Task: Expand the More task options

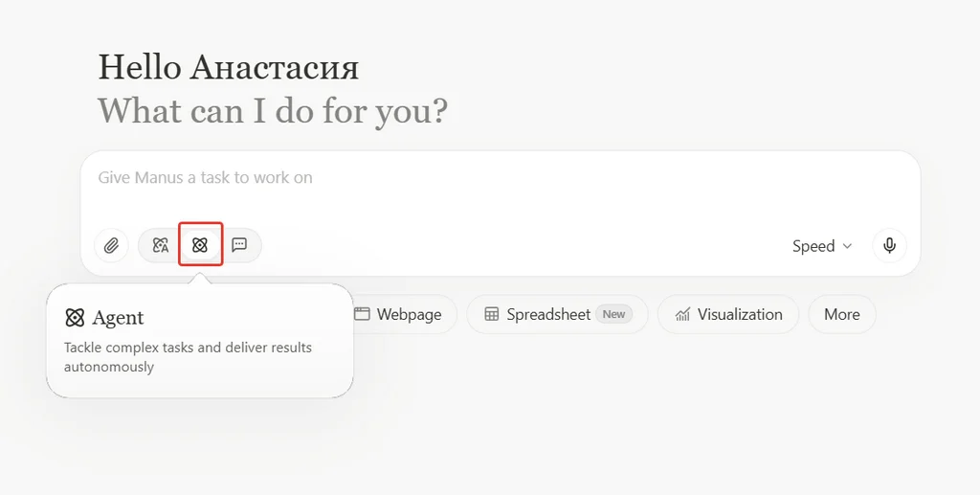Action: [x=841, y=314]
